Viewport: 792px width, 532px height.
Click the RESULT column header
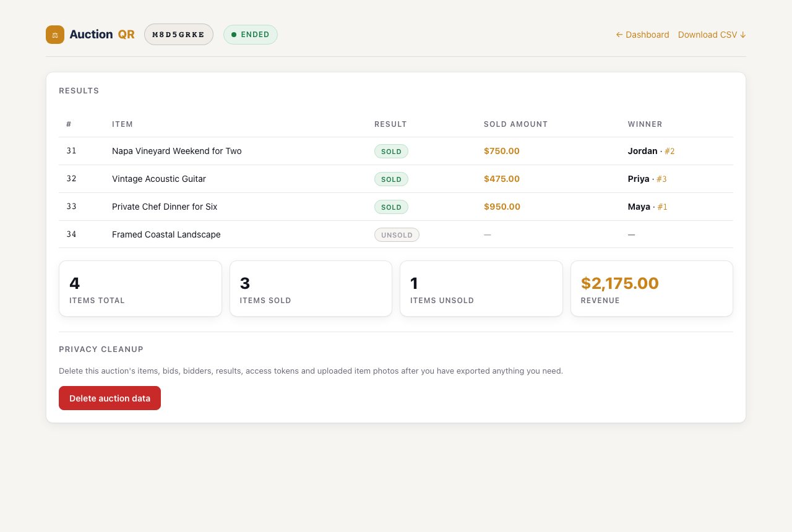(x=390, y=124)
